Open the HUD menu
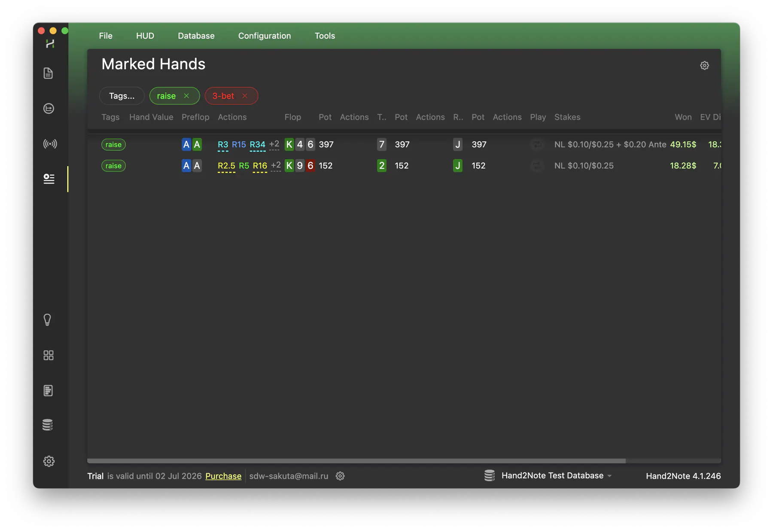773x532 pixels. [x=145, y=36]
